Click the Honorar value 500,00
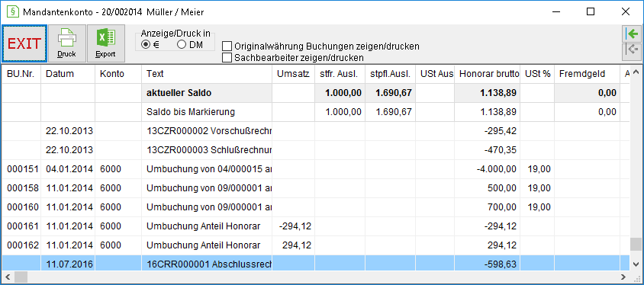This screenshot has height=285, width=644. [501, 188]
